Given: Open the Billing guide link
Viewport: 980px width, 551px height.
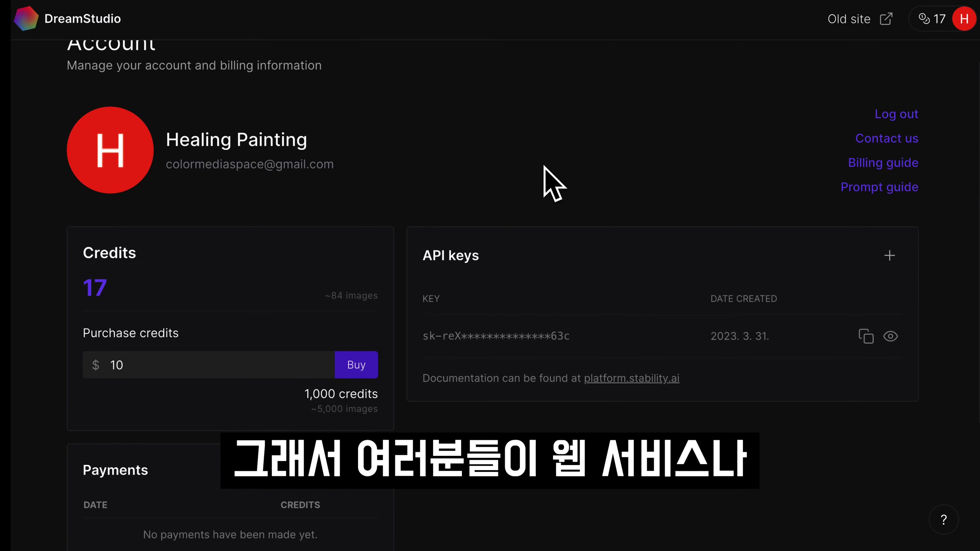Looking at the screenshot, I should pos(883,163).
